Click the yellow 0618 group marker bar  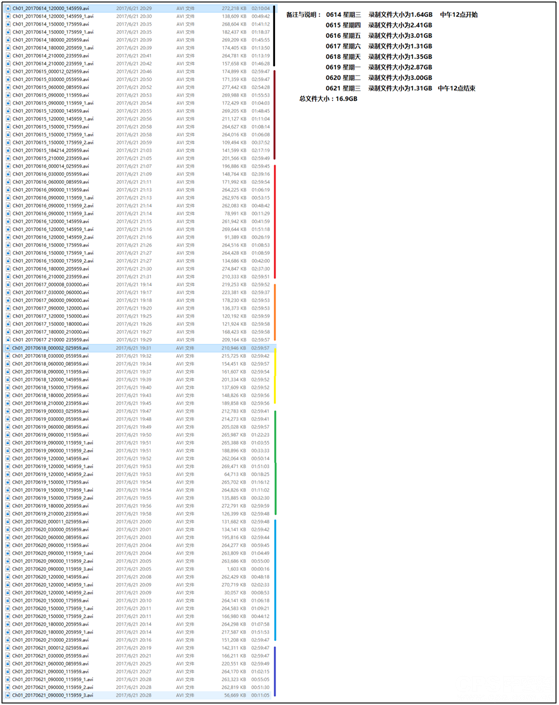tap(275, 376)
